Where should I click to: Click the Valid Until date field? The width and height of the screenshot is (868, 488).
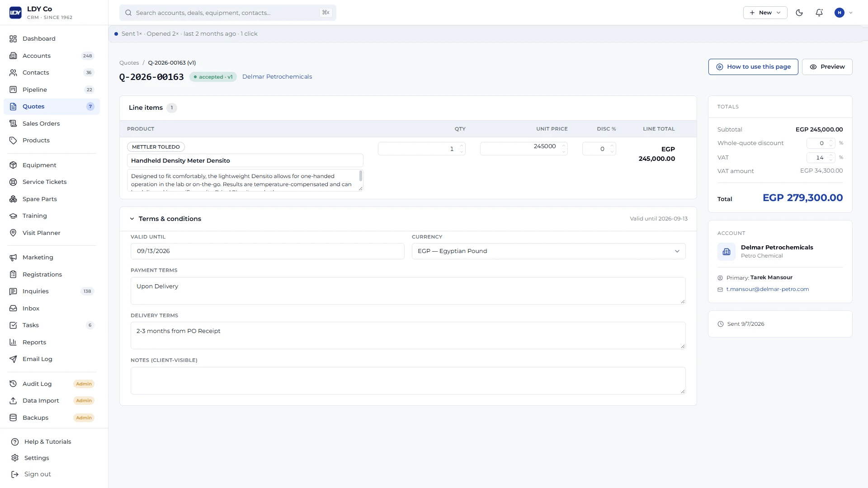click(267, 251)
